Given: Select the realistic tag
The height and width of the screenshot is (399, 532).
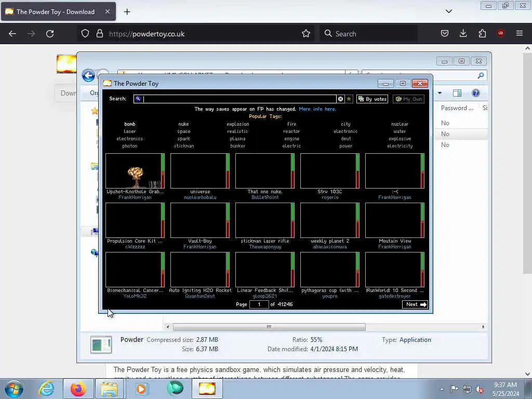Looking at the screenshot, I should point(237,131).
